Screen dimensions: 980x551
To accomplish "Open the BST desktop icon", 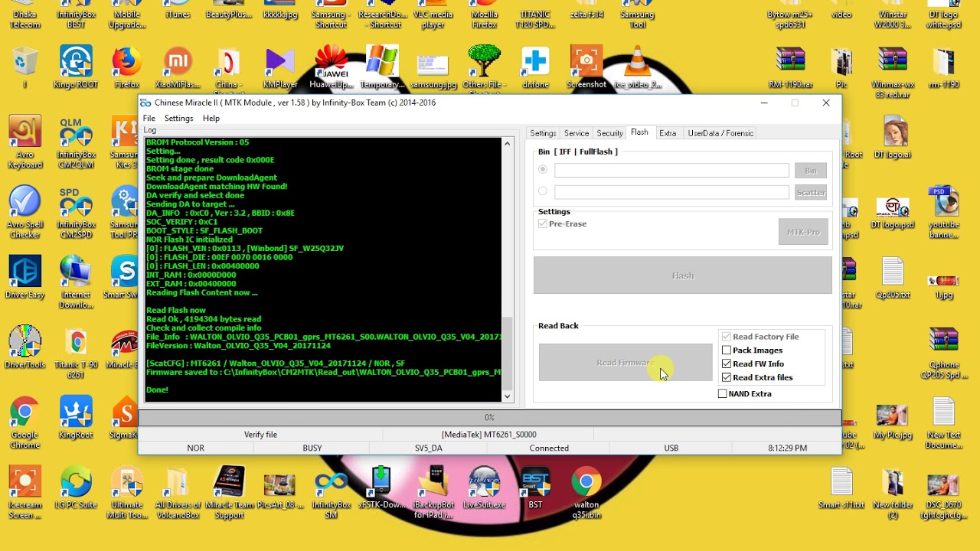I will (535, 487).
